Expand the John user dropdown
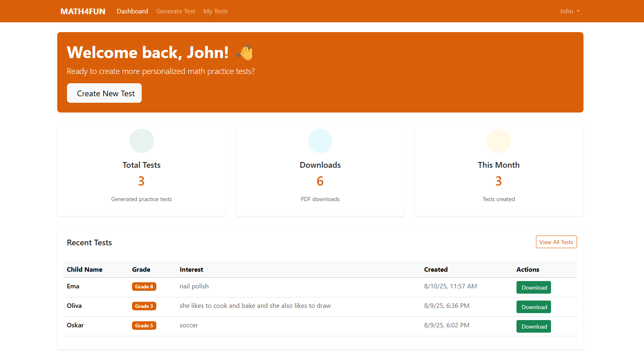This screenshot has height=357, width=644. (x=570, y=11)
